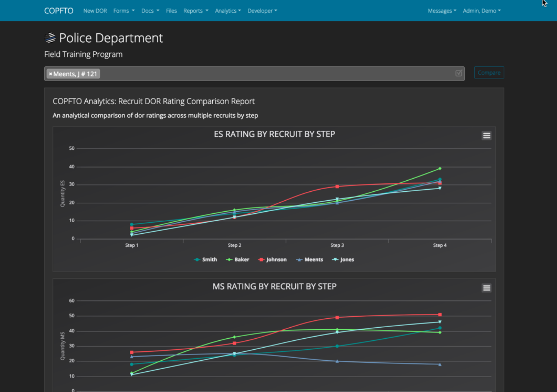Click Smith's Step 3 point on MS chart
The image size is (557, 392).
337,346
